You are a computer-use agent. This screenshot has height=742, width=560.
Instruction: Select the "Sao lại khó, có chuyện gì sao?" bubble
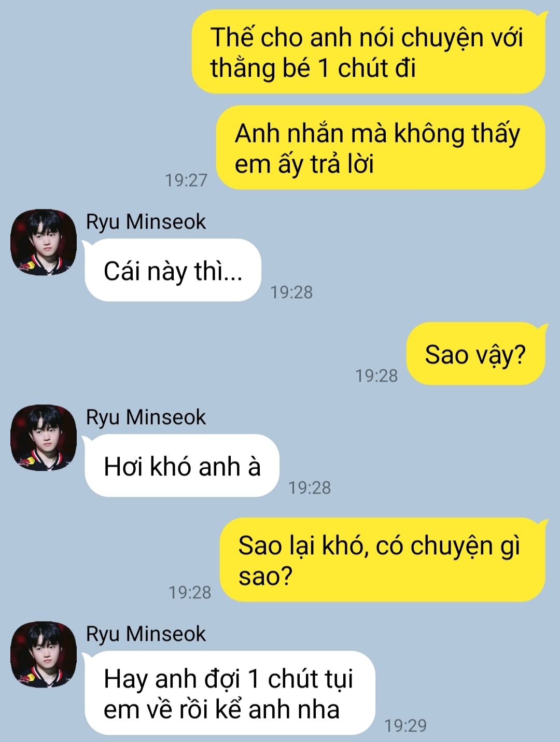(x=383, y=559)
